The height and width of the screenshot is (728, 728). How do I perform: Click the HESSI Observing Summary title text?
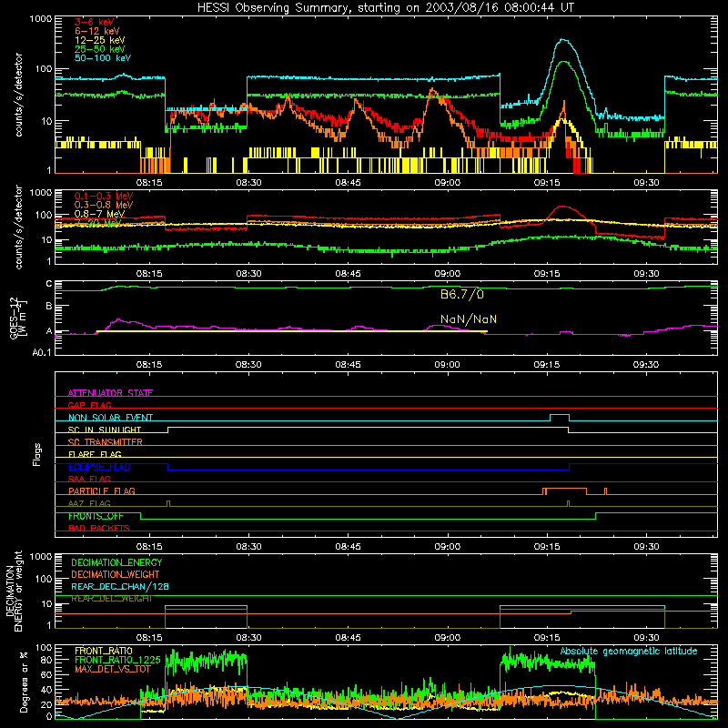click(385, 8)
